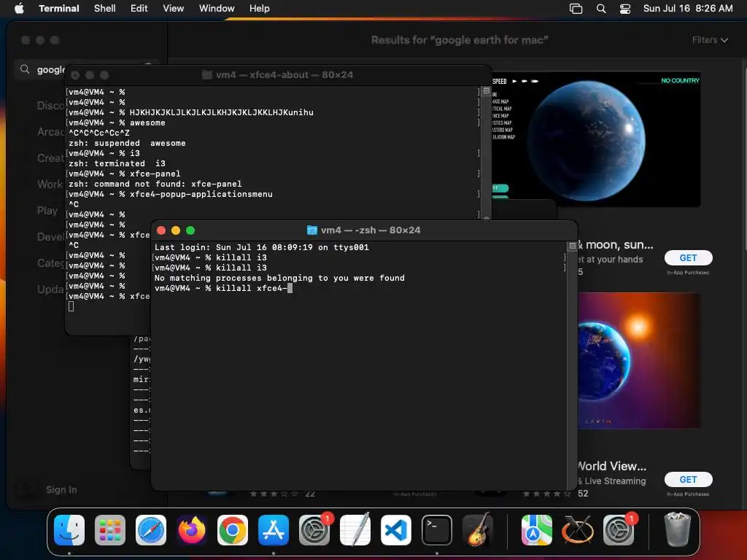747x560 pixels.
Task: Click the 'killall xfce4-' command line
Action: (223, 288)
